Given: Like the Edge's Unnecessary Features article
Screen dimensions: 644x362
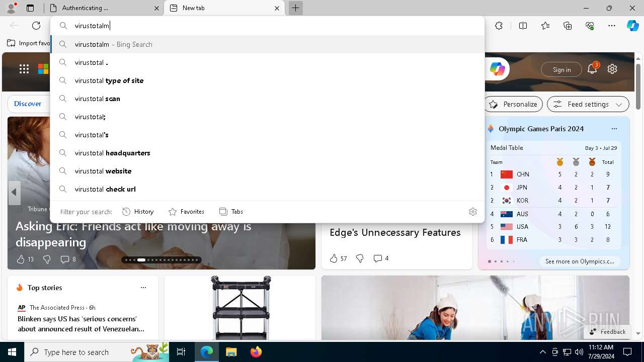Looking at the screenshot, I should pos(338,258).
